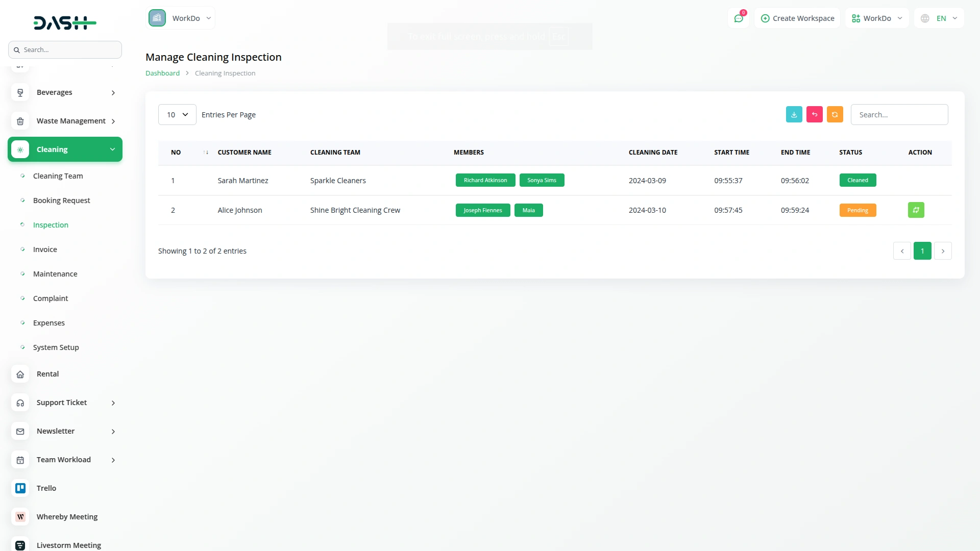Click the Dashboard breadcrumb link
Image resolution: width=980 pixels, height=551 pixels.
(x=162, y=73)
